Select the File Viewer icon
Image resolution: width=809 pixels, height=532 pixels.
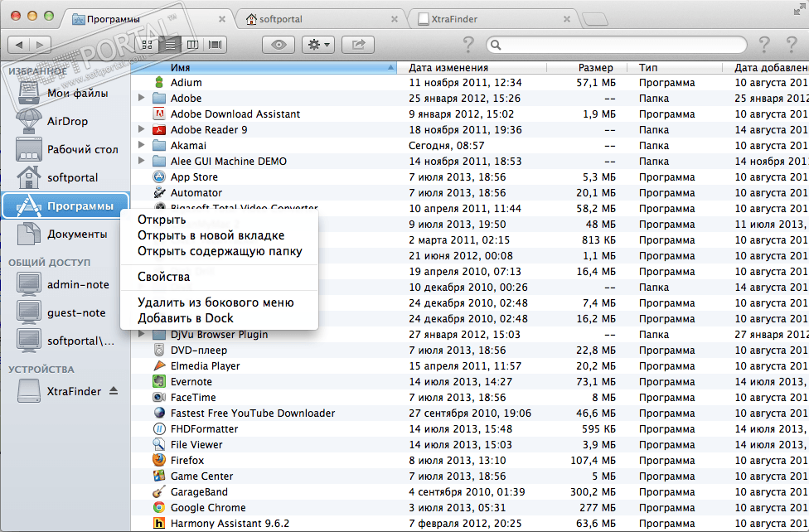[x=159, y=444]
